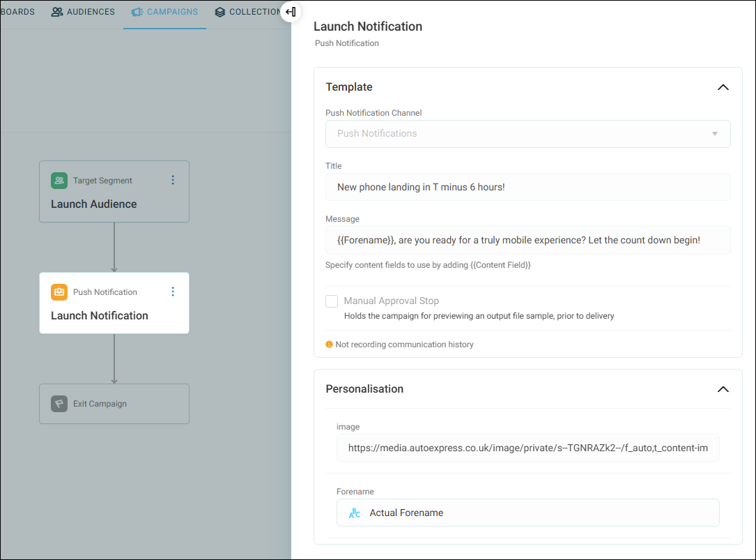Click the 'Manual Approval Stop' label
Viewport: 756px width, 560px height.
[392, 301]
